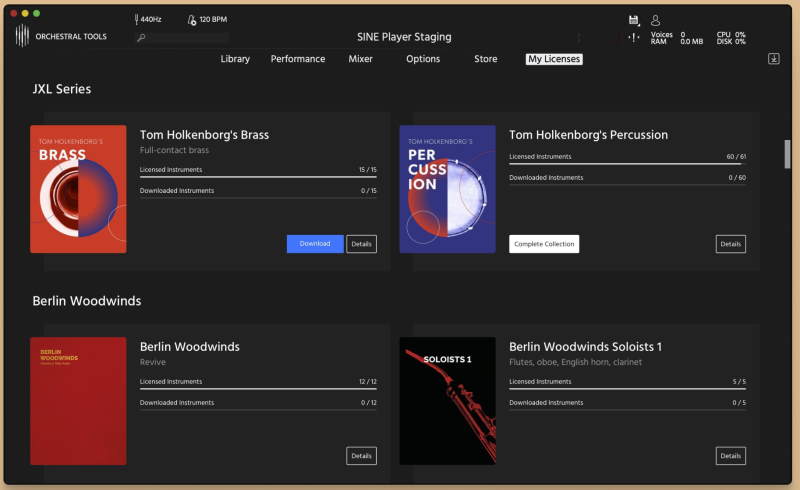Click the Tom Holkenborg's Percussion title
This screenshot has height=490, width=800.
(588, 135)
